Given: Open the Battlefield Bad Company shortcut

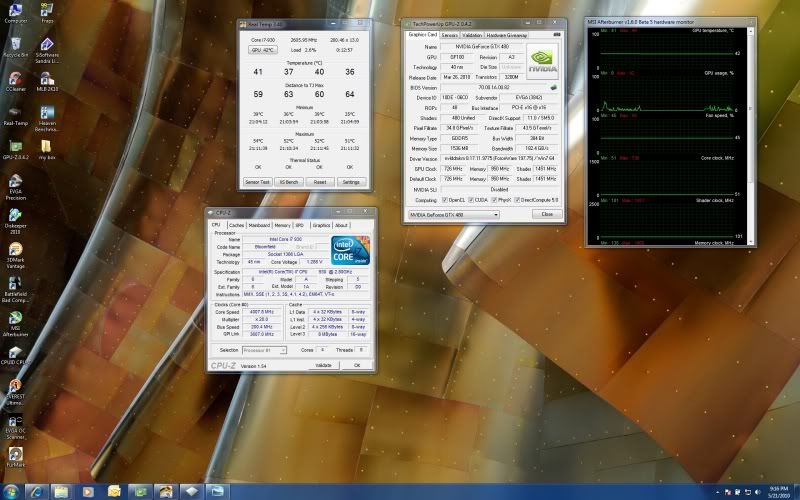Looking at the screenshot, I should pos(15,289).
